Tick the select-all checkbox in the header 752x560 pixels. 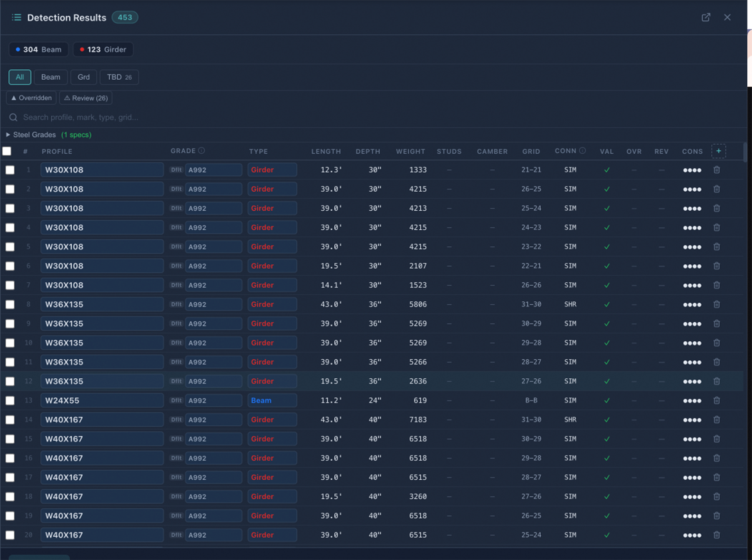[x=7, y=151]
